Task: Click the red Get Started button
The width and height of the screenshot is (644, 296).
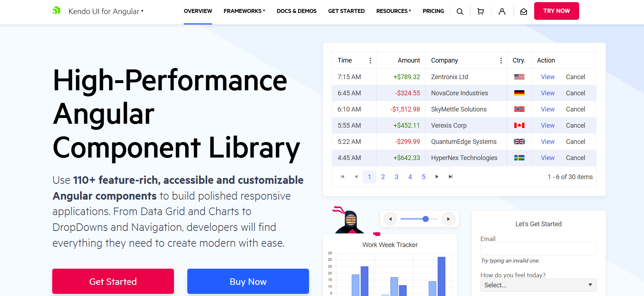Action: tap(113, 281)
